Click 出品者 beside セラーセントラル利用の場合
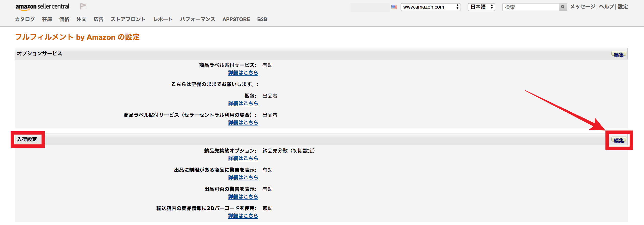Screen dimensions: 644x225 270,115
